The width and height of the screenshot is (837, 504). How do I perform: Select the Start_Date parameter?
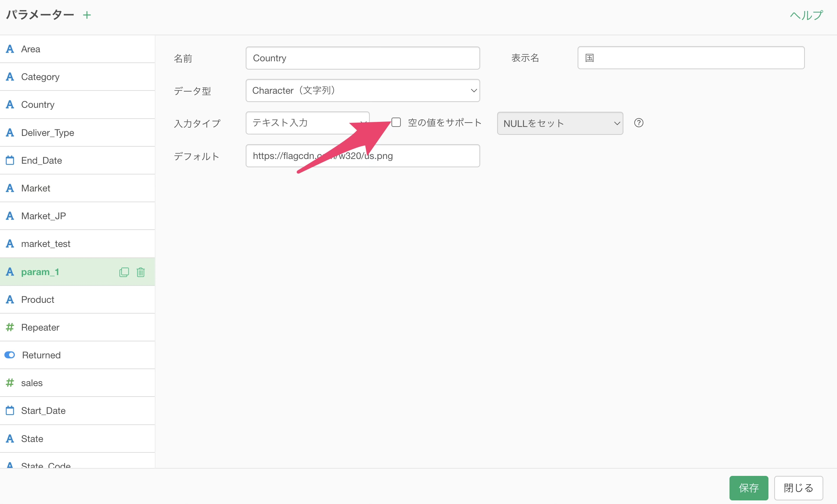click(x=78, y=411)
